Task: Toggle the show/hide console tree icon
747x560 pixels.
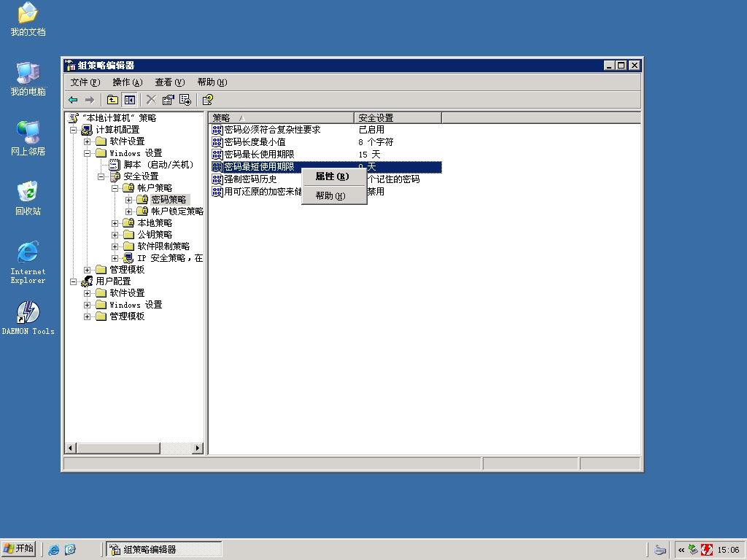Action: click(x=130, y=99)
